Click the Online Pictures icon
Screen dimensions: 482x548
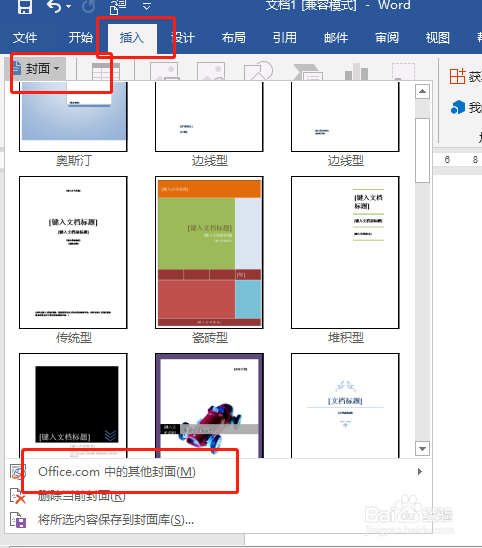(x=211, y=71)
